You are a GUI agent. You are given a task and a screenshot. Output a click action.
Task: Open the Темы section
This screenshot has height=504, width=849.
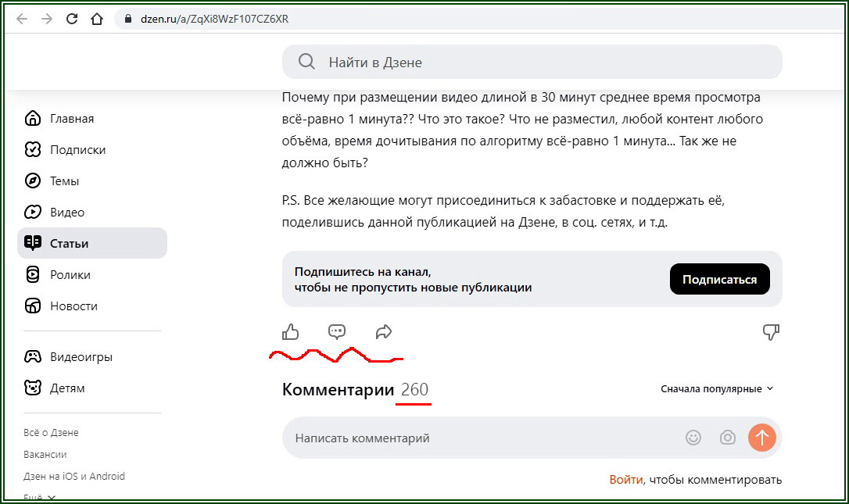(64, 181)
